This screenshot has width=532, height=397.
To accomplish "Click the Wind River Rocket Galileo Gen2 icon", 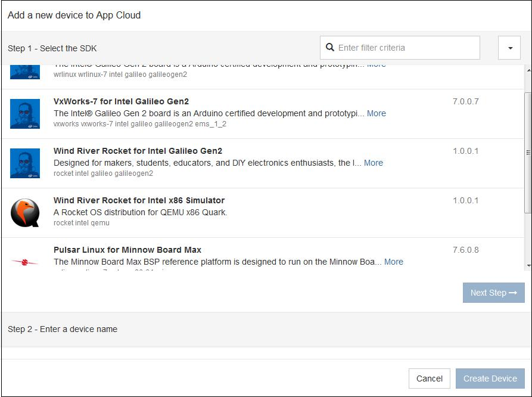I will tap(25, 163).
